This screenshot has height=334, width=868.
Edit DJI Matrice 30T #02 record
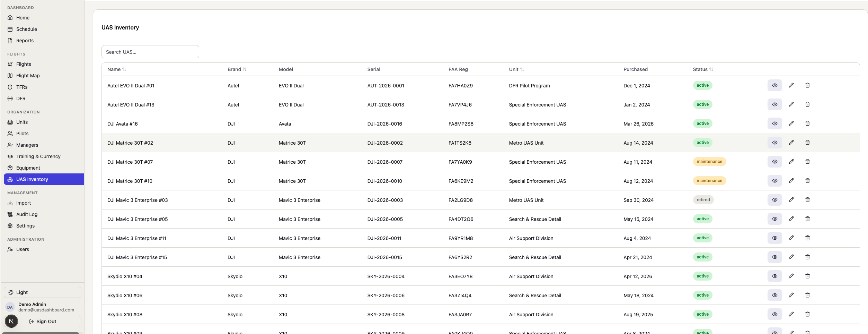point(791,143)
